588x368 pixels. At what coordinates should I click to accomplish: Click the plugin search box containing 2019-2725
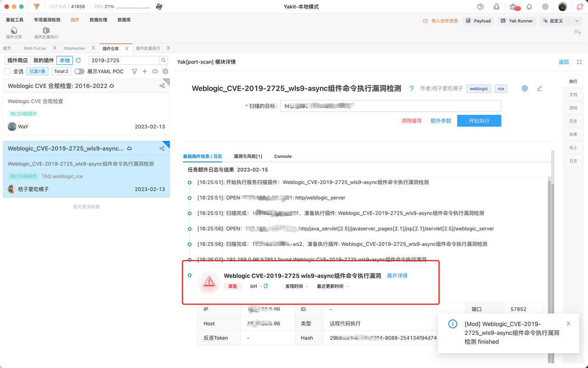coord(124,60)
